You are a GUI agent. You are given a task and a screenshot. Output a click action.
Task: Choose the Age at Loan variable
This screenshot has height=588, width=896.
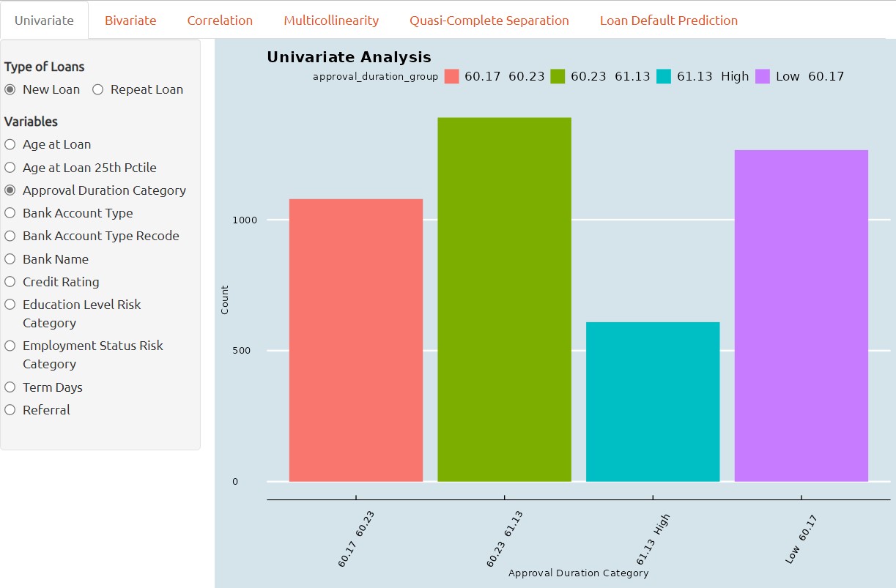click(x=10, y=145)
